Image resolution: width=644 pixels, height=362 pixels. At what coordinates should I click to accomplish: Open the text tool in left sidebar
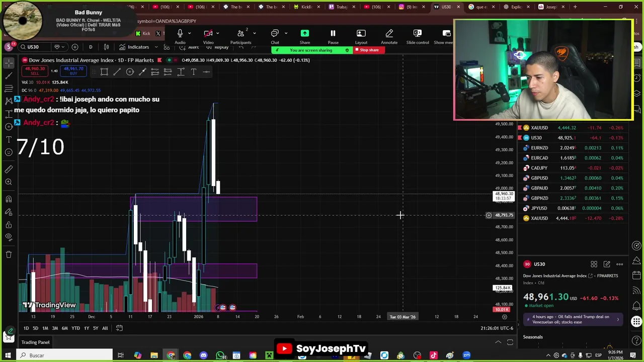pyautogui.click(x=9, y=139)
